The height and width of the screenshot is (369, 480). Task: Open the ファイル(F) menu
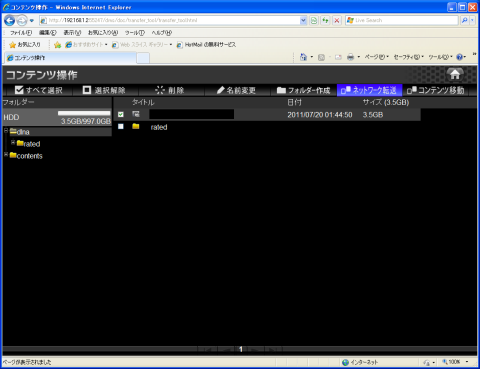click(21, 33)
